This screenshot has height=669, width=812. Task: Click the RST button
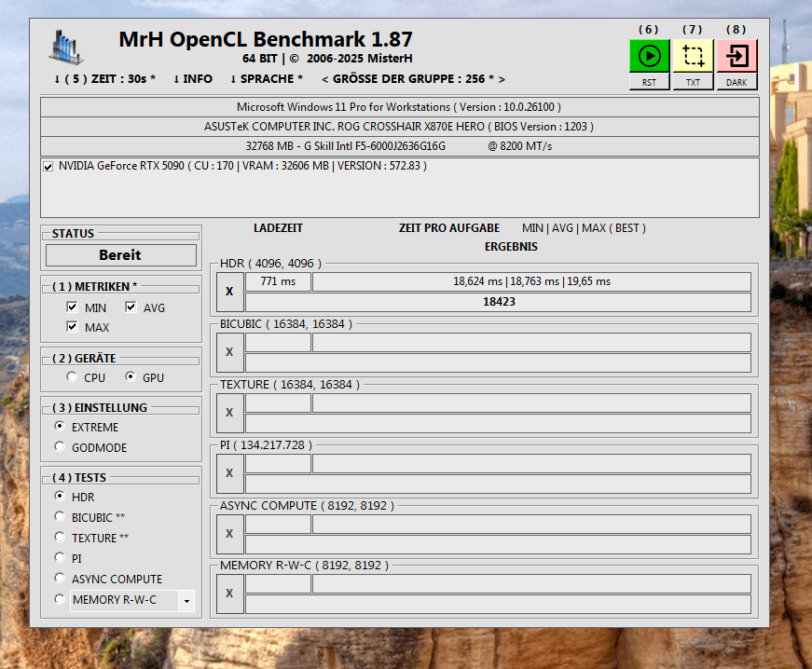point(649,82)
